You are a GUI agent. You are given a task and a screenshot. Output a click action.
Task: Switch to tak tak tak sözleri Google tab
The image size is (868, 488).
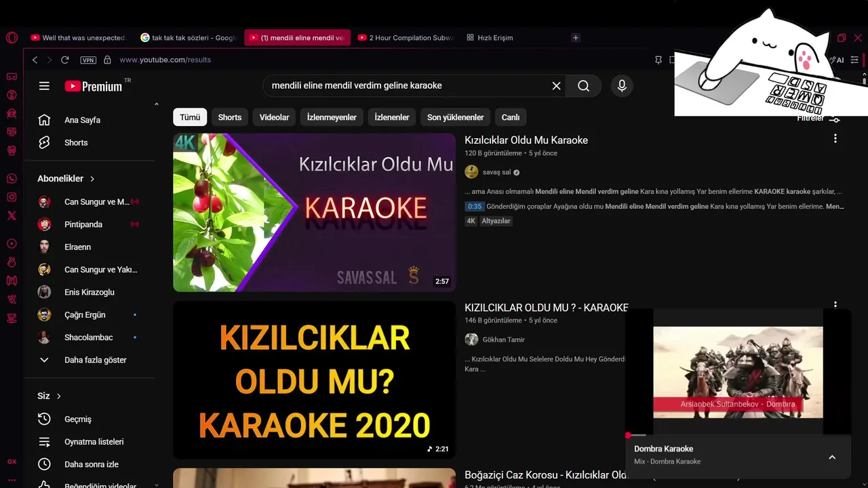point(189,38)
